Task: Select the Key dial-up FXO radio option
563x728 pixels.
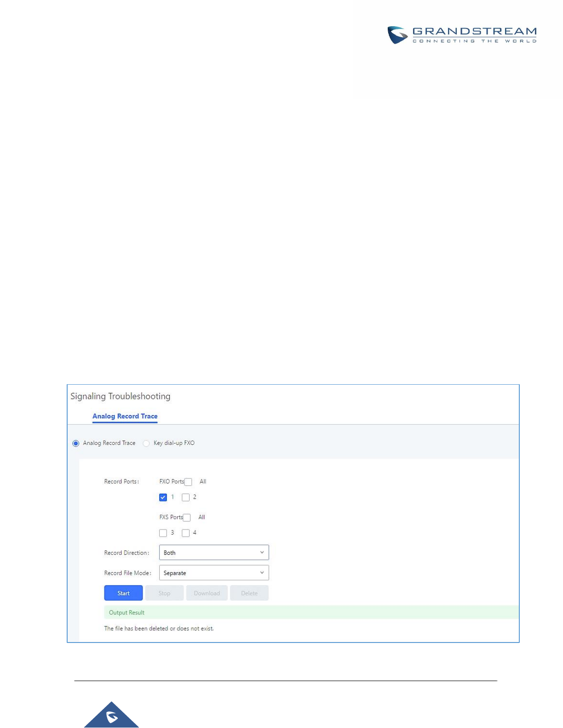Action: click(146, 444)
